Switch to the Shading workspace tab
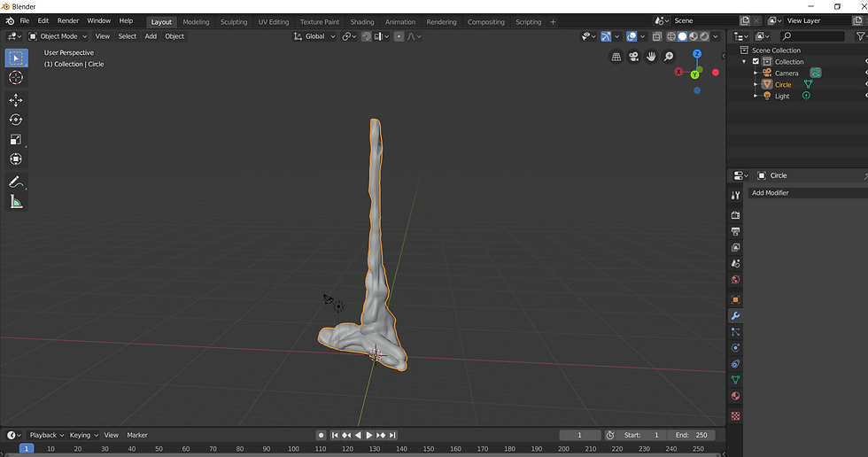 coord(362,22)
